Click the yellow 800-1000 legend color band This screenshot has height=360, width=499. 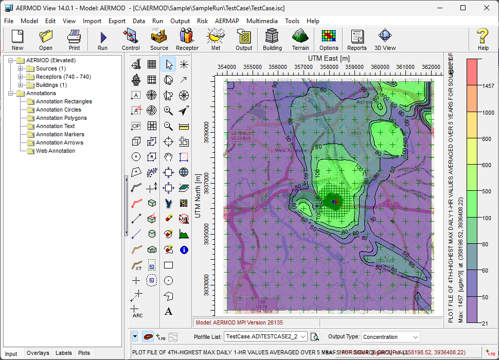[x=472, y=125]
